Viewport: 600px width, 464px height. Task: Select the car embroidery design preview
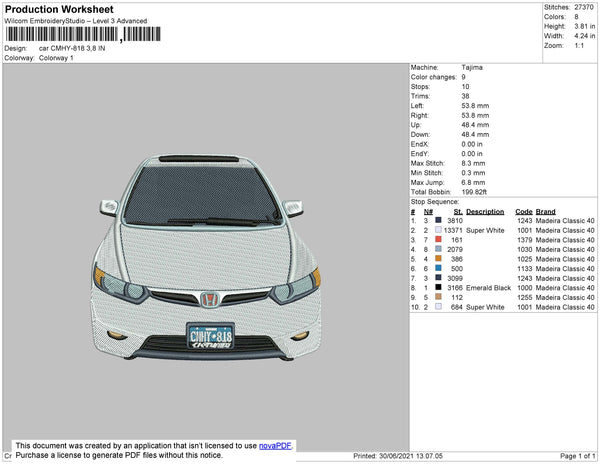point(206,257)
